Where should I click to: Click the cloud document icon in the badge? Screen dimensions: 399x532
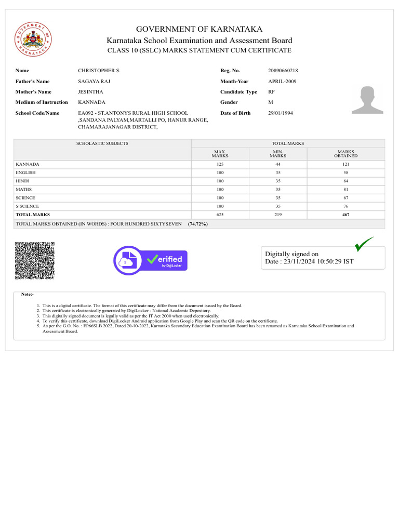(x=128, y=261)
